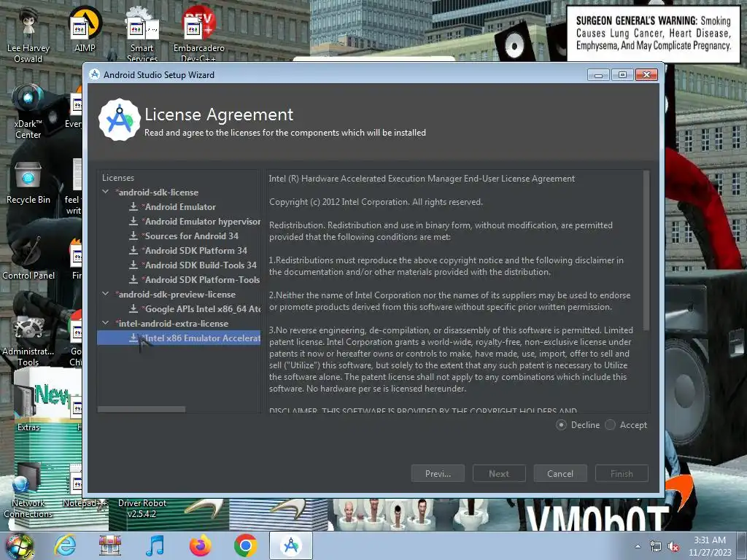The image size is (747, 560).
Task: Launch Firefox from the taskbar
Action: [x=201, y=545]
